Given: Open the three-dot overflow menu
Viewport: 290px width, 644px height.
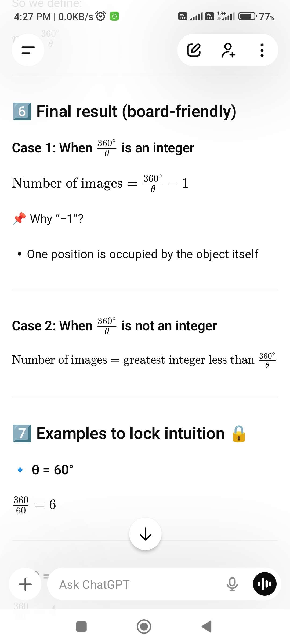Looking at the screenshot, I should 262,50.
